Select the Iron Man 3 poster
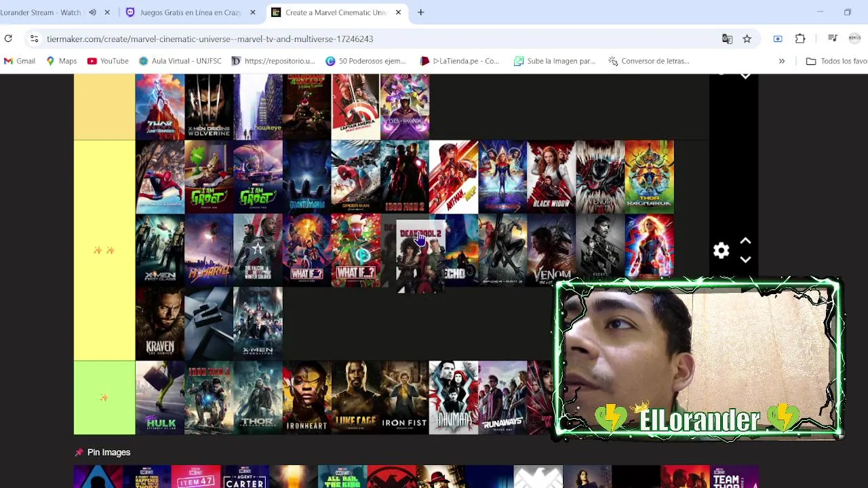Viewport: 868px width, 488px height. (209, 398)
